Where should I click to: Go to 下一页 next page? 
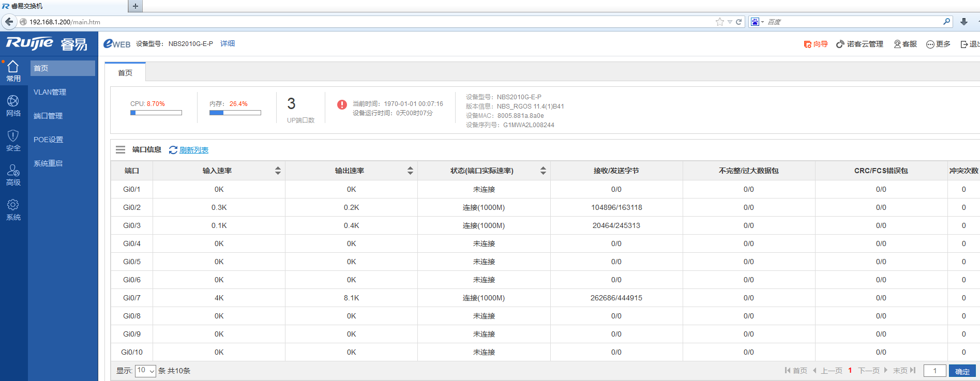(872, 370)
